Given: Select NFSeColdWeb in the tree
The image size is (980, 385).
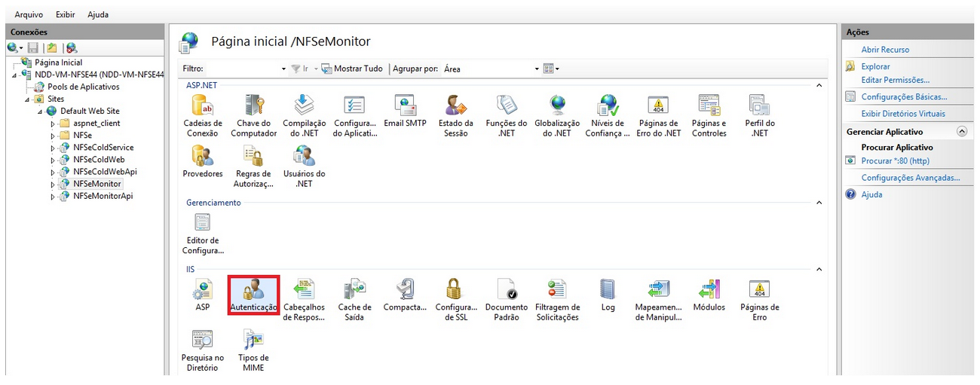Looking at the screenshot, I should click(99, 160).
